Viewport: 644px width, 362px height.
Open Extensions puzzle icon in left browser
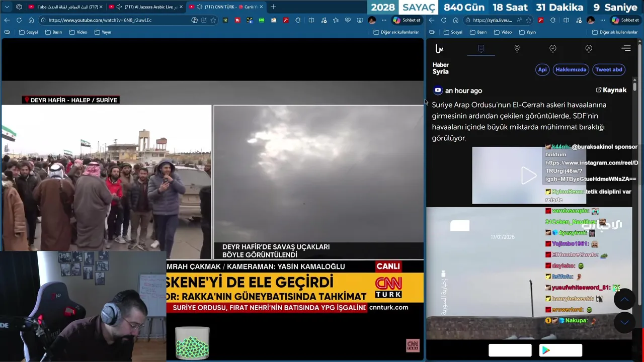click(x=298, y=20)
